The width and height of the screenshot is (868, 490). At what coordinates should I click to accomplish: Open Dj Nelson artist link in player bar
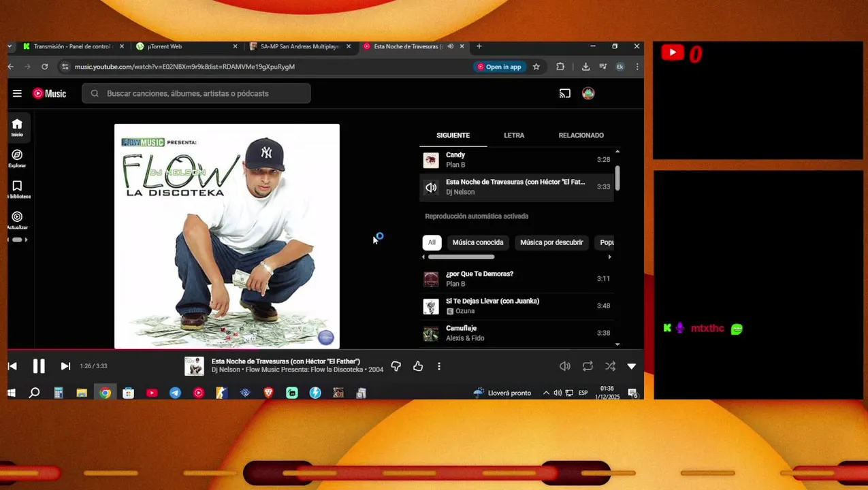coord(225,370)
